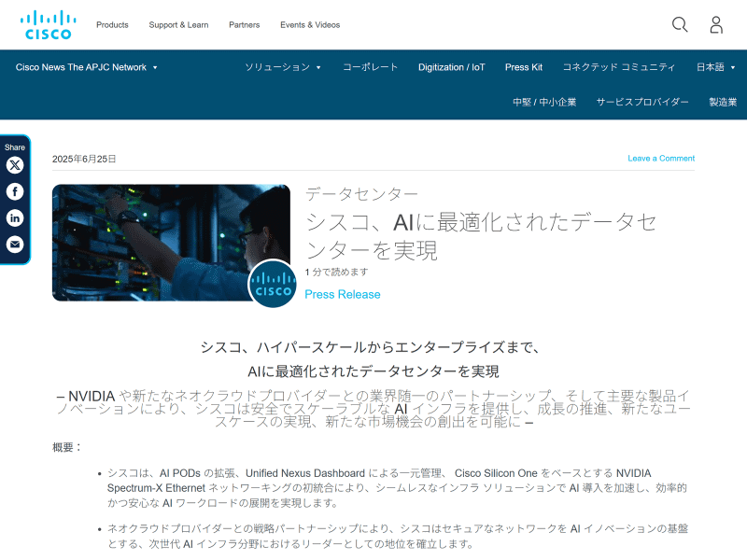Click the data center article thumbnail image

[x=171, y=243]
